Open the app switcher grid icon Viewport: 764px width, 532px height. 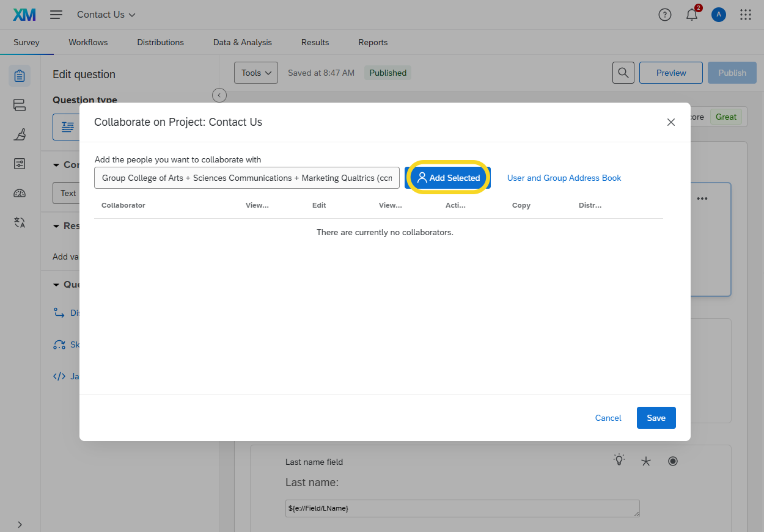click(x=746, y=15)
